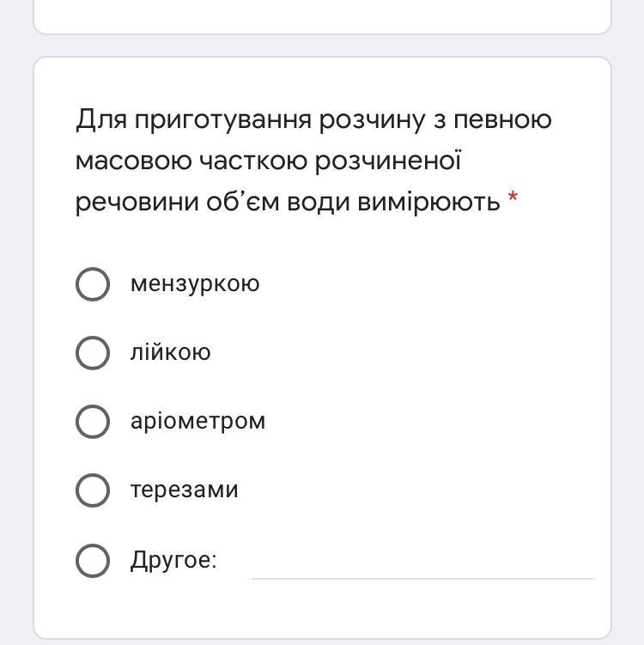Click the red required asterisk
The width and height of the screenshot is (644, 645).
[513, 197]
